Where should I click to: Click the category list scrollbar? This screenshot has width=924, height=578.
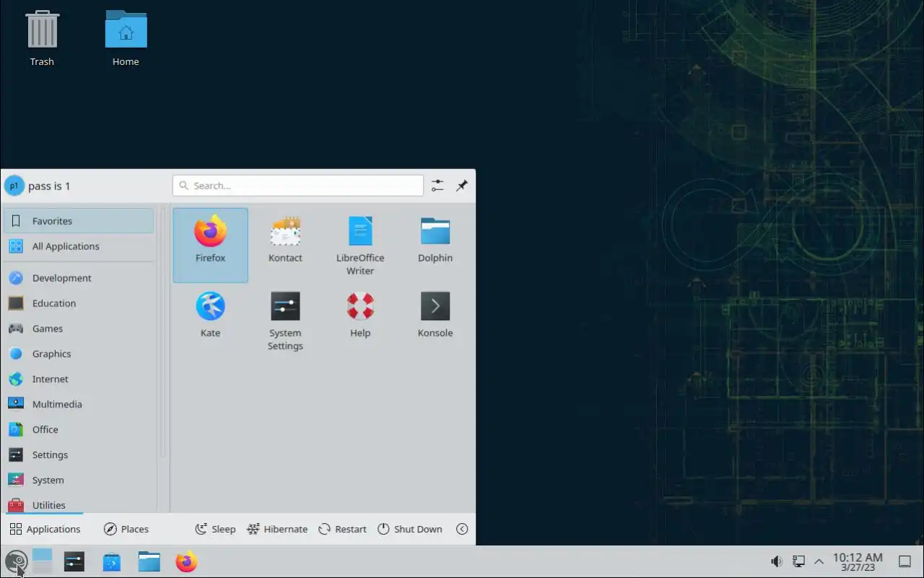coord(162,332)
